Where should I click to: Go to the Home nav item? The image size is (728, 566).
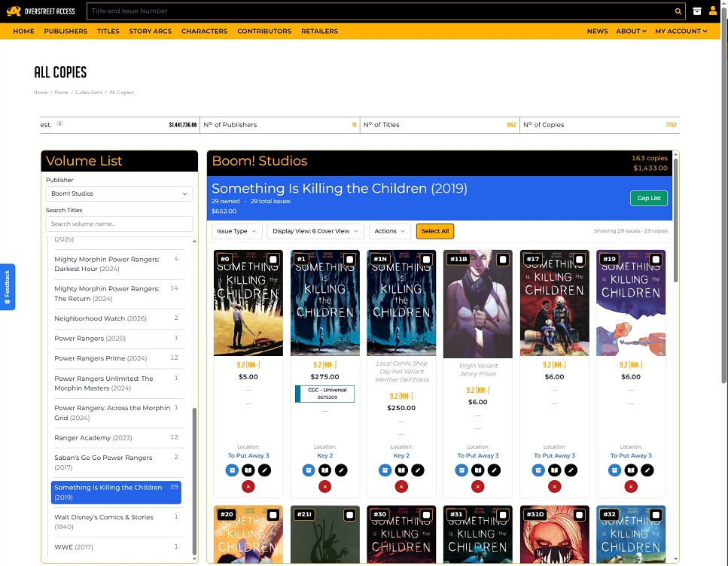tap(23, 31)
